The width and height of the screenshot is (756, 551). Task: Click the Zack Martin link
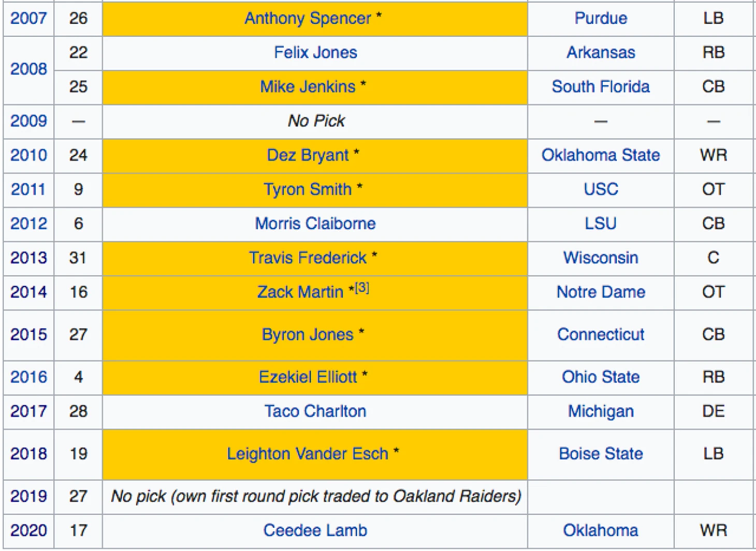point(300,292)
